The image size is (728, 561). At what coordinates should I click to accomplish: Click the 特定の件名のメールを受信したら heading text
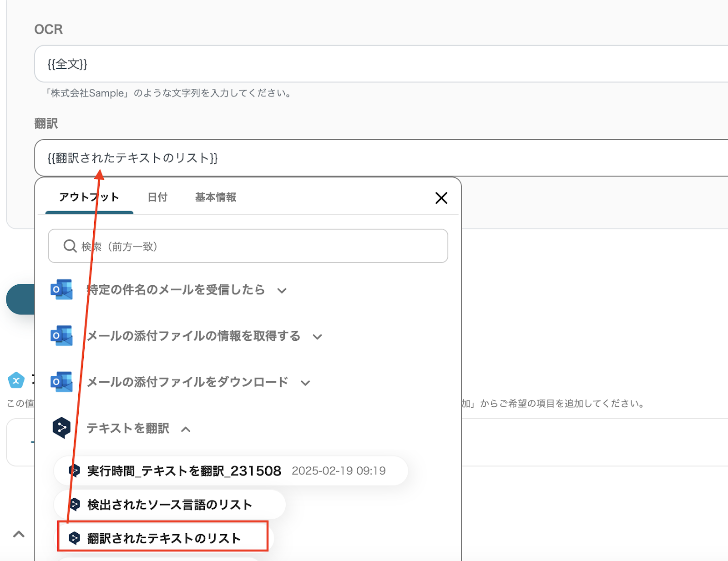[x=176, y=289]
